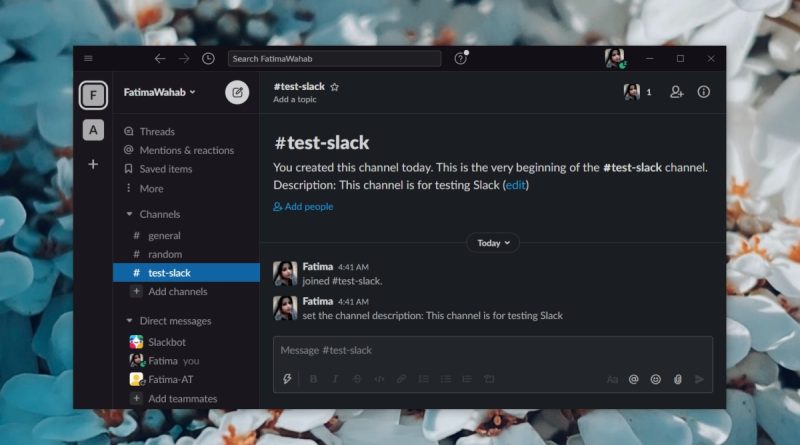Focus the Search FatimaWahab field
The width and height of the screenshot is (800, 445).
335,59
